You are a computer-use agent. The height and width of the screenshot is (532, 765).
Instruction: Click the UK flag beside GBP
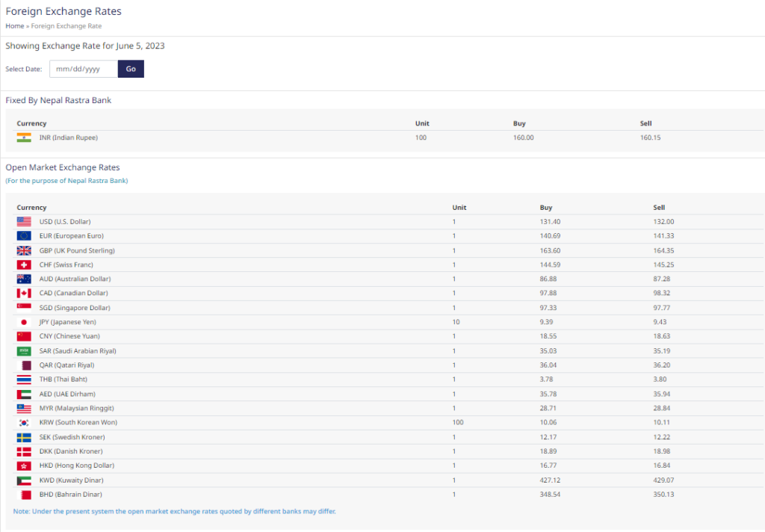pyautogui.click(x=24, y=250)
